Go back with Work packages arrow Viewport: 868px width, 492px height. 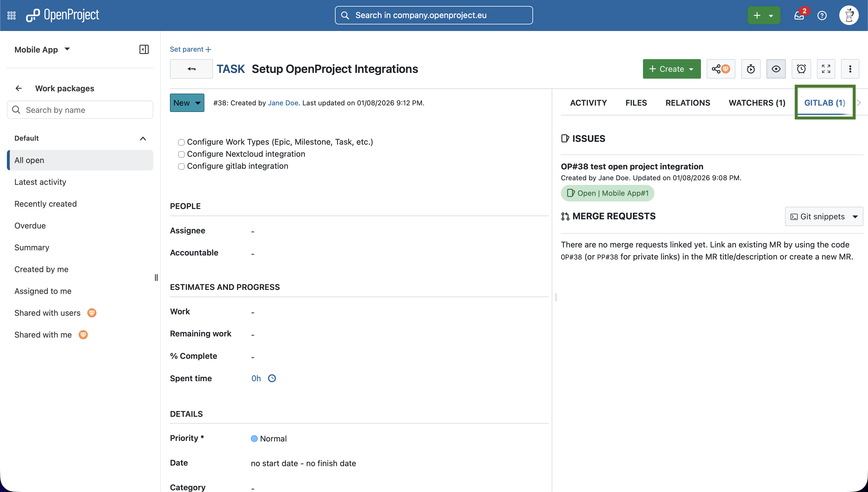click(x=19, y=88)
